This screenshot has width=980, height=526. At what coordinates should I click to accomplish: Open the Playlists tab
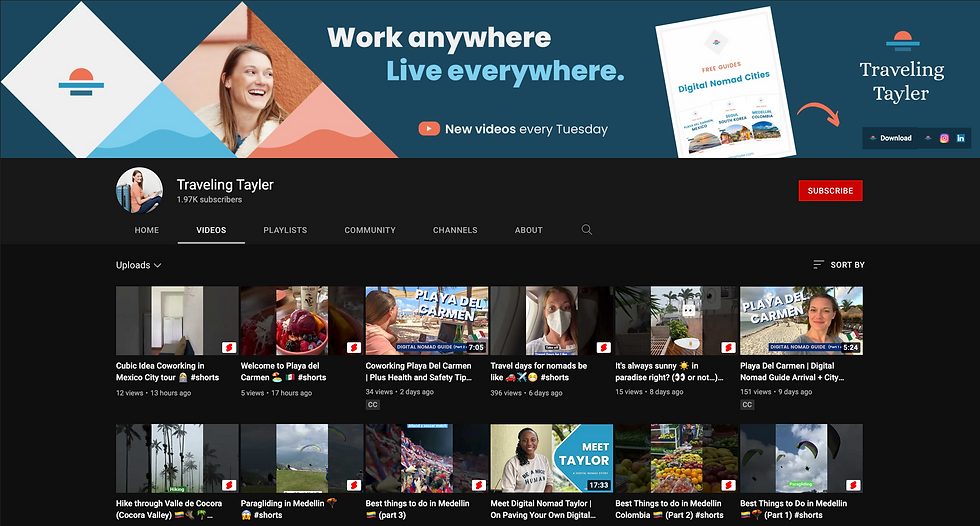click(x=285, y=230)
